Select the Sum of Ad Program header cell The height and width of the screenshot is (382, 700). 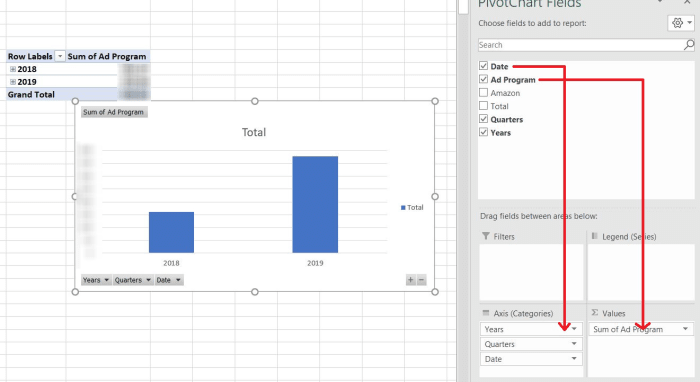pyautogui.click(x=107, y=56)
